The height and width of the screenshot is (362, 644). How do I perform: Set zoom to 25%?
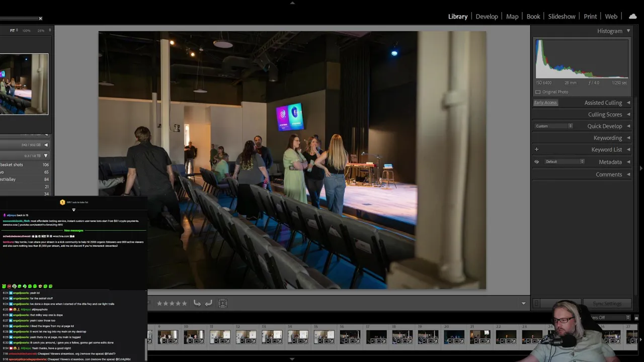tap(41, 31)
